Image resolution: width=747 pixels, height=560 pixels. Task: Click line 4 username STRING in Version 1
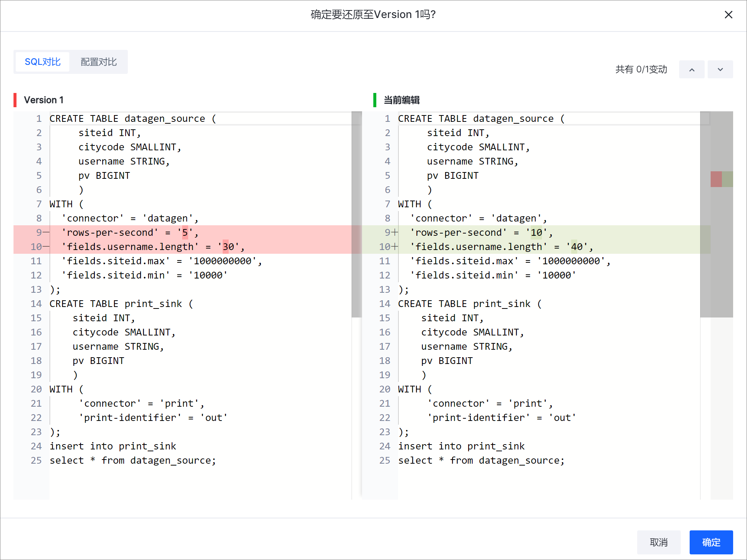124,161
